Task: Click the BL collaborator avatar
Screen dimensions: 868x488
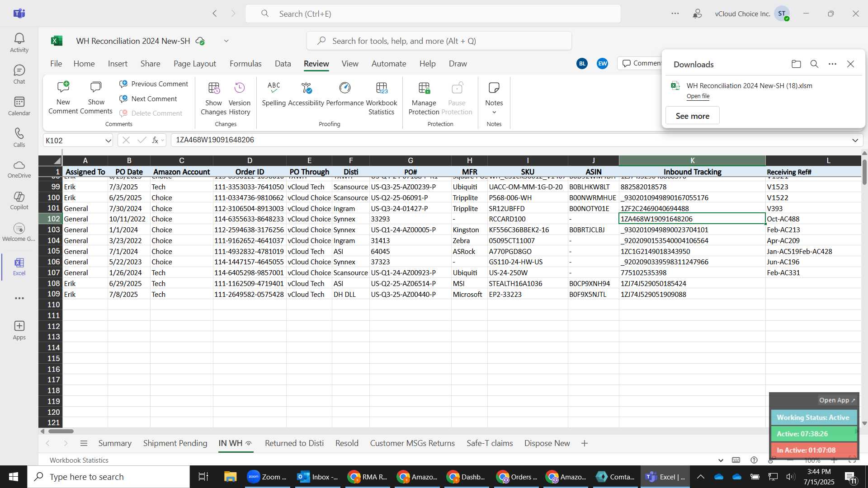Action: point(582,64)
